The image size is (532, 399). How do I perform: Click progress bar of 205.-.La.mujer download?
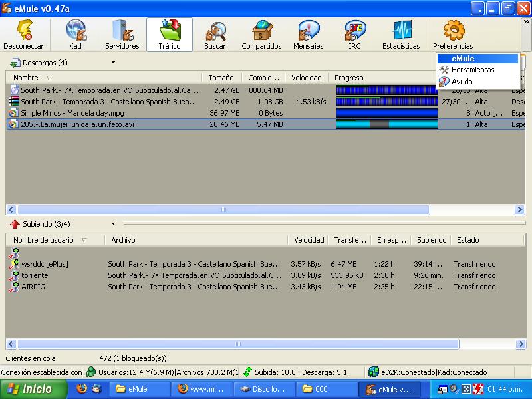point(387,124)
